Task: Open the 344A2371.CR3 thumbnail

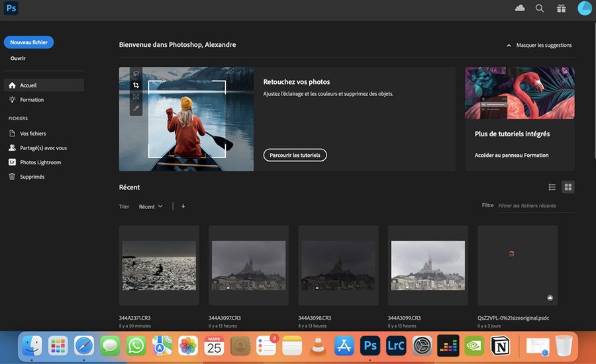Action: tap(159, 265)
